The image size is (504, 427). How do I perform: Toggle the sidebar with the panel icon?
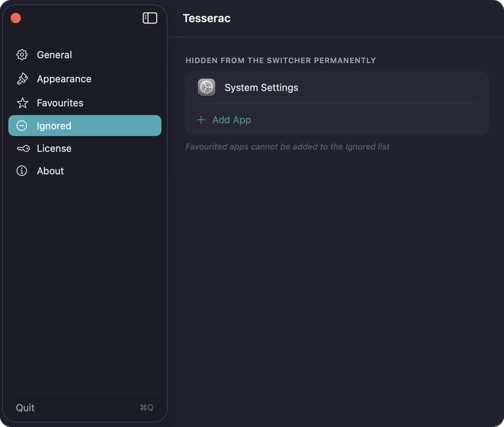(150, 18)
